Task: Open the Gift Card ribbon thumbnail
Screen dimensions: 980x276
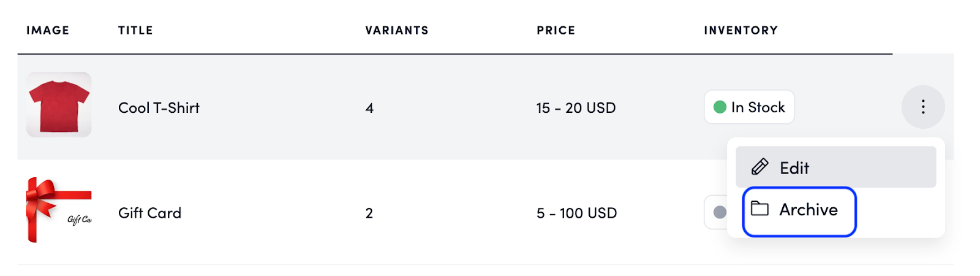Action: (59, 210)
